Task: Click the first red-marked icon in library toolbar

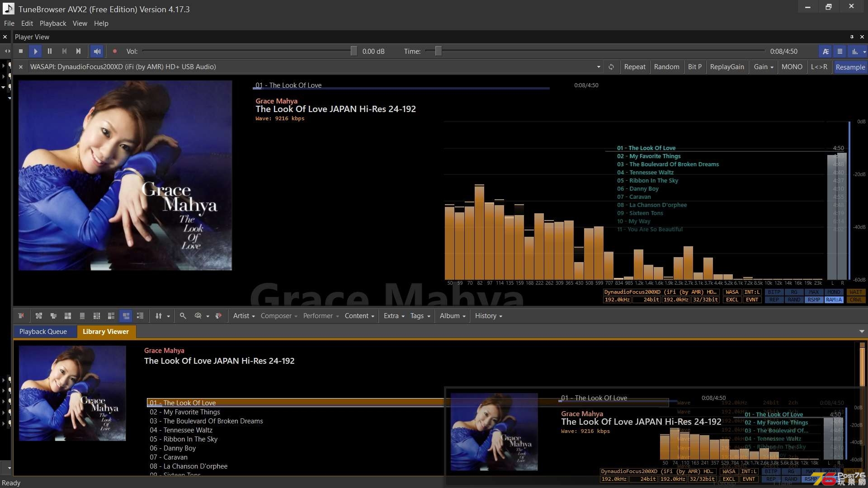Action: coord(21,316)
